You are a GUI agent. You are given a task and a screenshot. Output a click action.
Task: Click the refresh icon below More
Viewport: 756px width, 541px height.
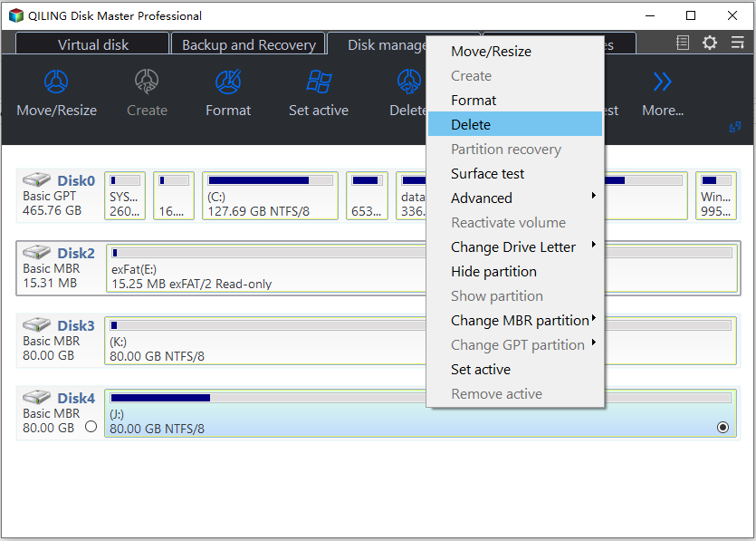click(x=735, y=128)
